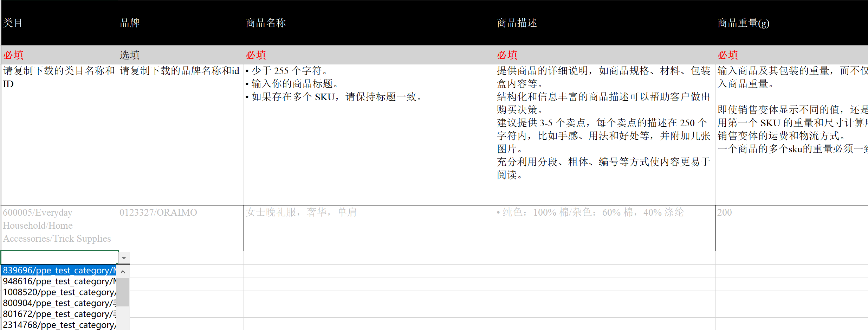Click the 必填 cell under 商品名称
868x330 pixels.
click(x=369, y=55)
